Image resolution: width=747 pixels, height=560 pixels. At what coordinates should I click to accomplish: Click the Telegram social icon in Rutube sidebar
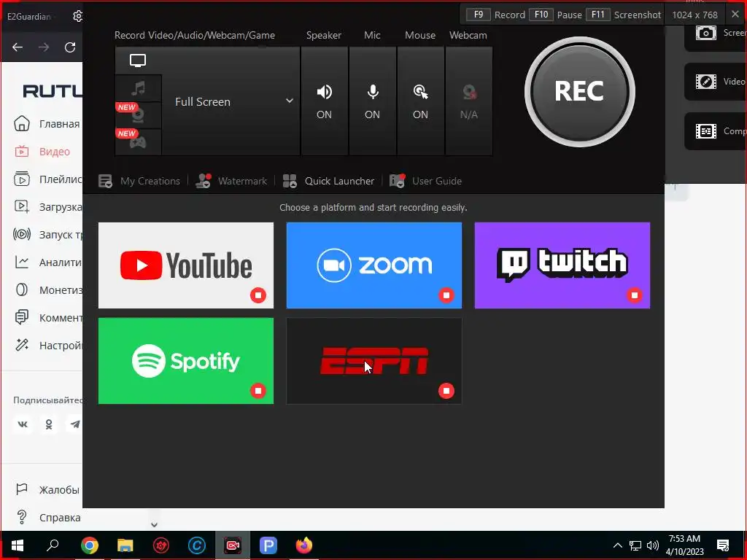[x=75, y=424]
